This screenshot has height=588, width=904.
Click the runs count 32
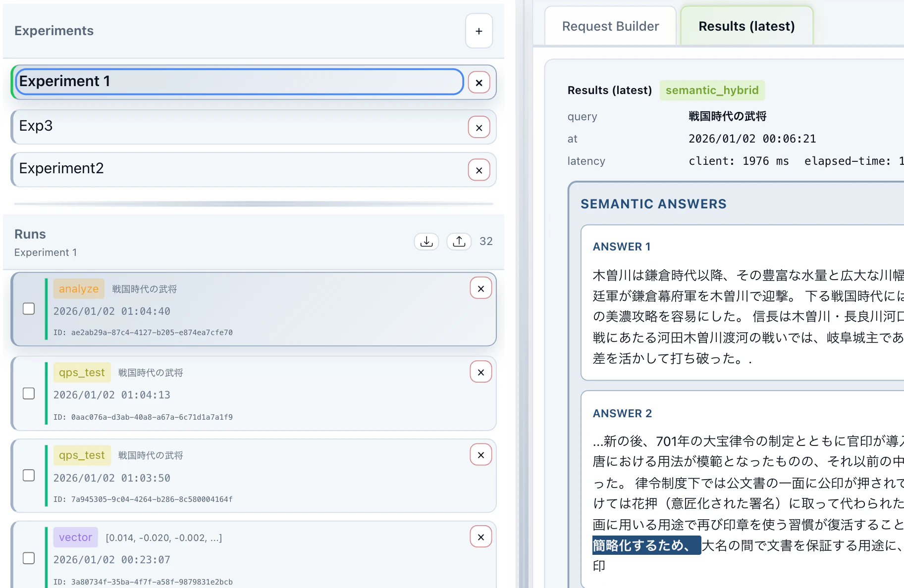click(x=486, y=242)
